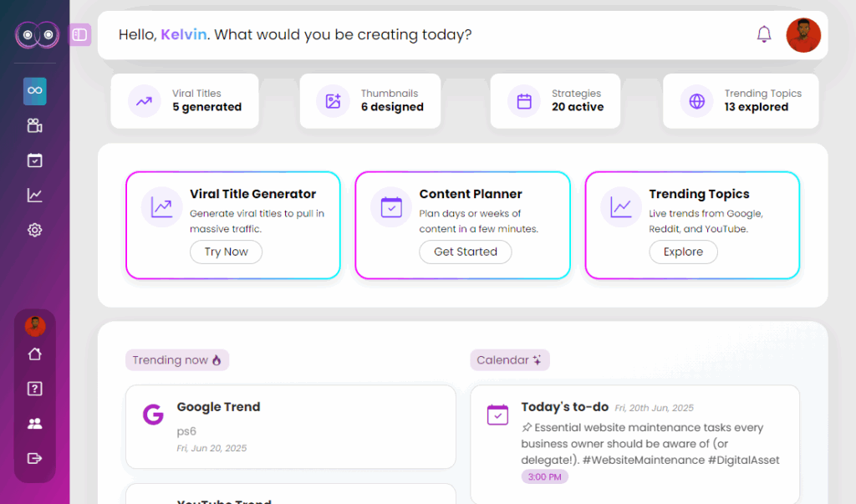Image resolution: width=856 pixels, height=504 pixels.
Task: Toggle the sidebar collapse button
Action: point(80,34)
